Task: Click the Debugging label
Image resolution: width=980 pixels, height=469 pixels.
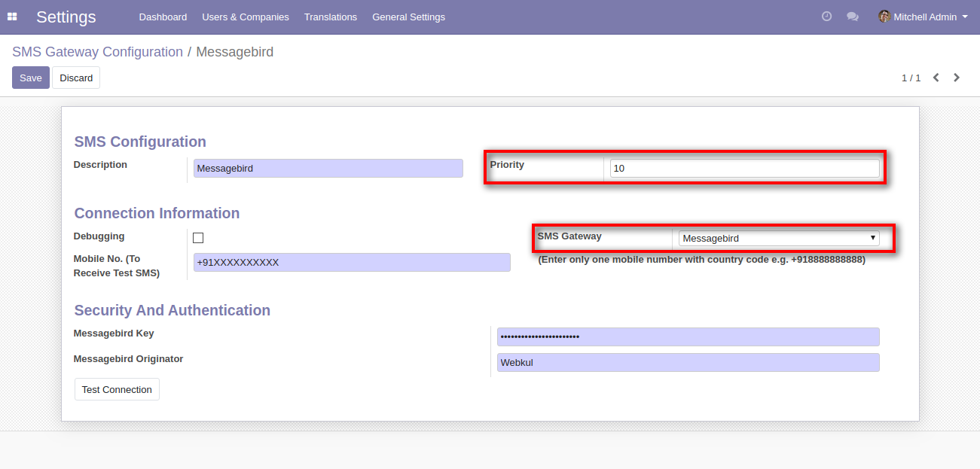Action: coord(99,236)
